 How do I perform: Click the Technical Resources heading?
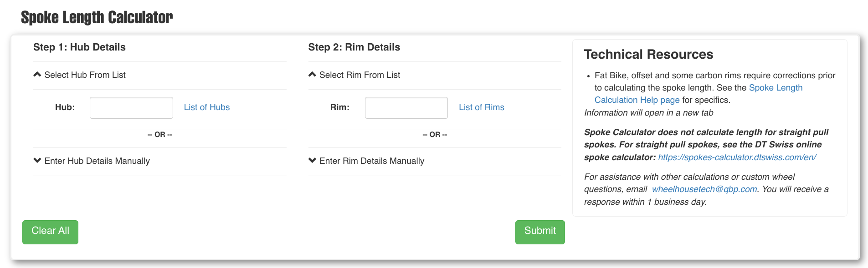click(x=648, y=55)
